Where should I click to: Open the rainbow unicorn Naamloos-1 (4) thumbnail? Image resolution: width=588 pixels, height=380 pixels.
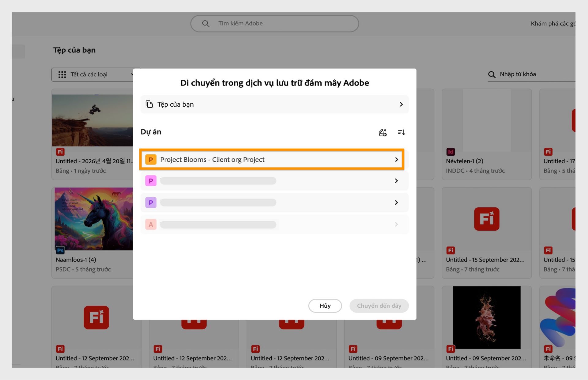click(94, 219)
